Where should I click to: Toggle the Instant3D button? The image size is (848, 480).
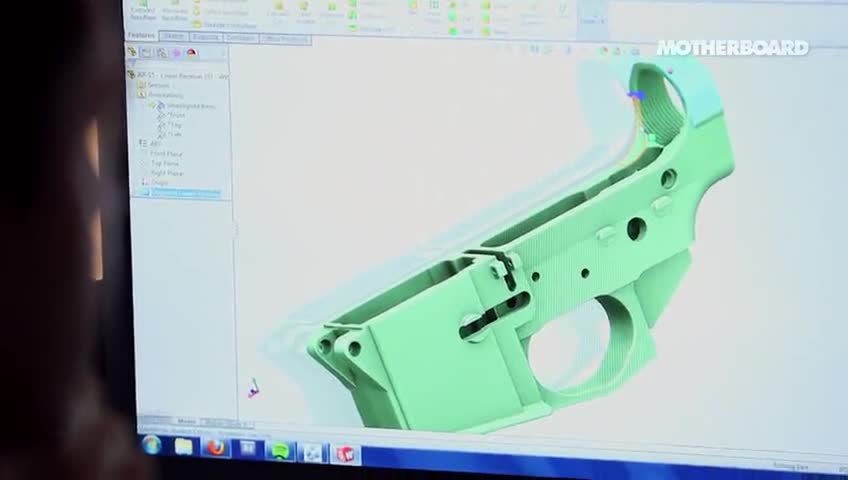pyautogui.click(x=592, y=16)
